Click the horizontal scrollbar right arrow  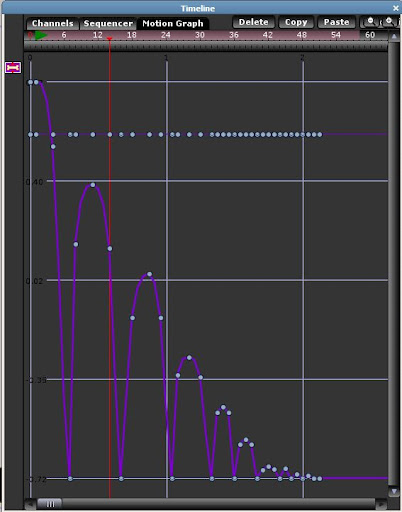point(381,504)
